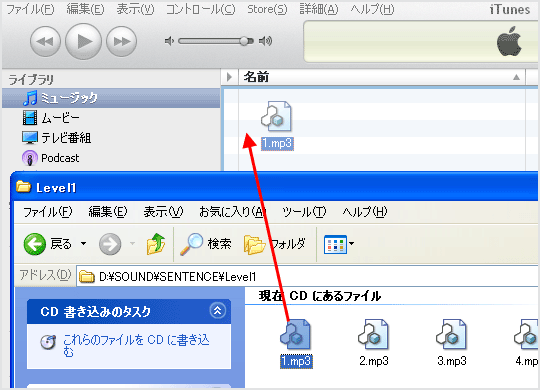540x390 pixels.
Task: Open iTunes 編集(E) menu
Action: [x=85, y=10]
